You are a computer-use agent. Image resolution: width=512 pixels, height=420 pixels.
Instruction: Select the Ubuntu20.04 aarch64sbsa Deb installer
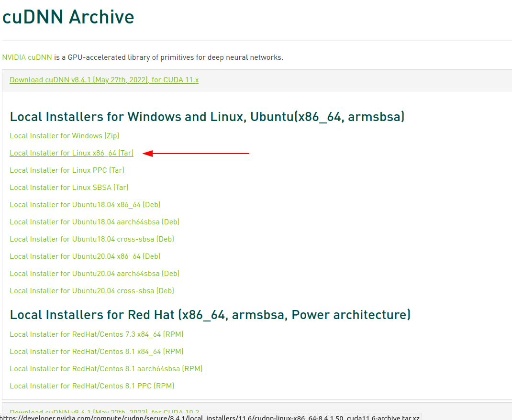click(94, 274)
